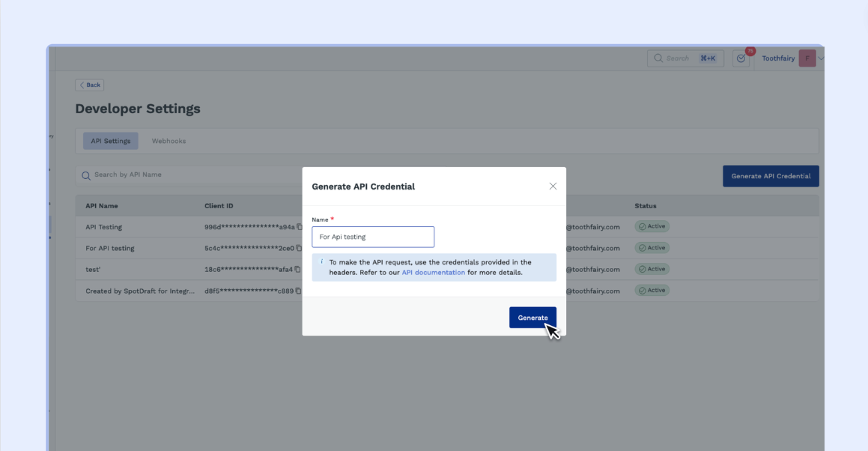Click the info icon in the notice

tap(322, 262)
